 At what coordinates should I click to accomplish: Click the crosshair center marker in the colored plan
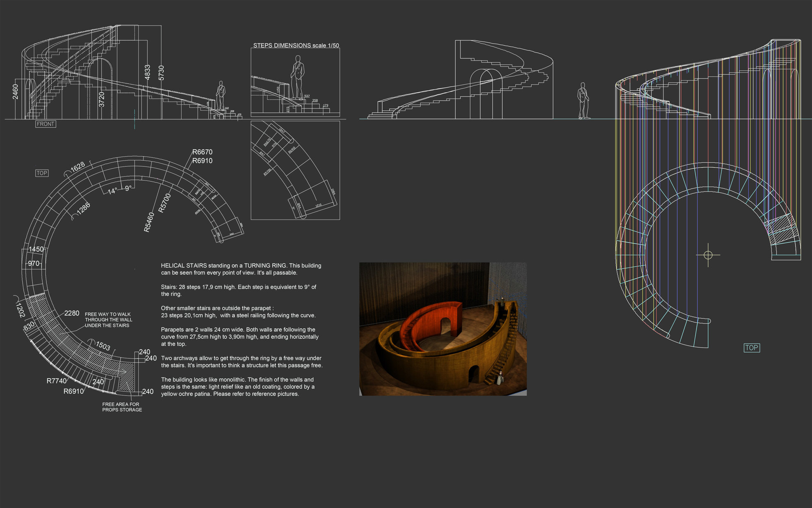[708, 255]
